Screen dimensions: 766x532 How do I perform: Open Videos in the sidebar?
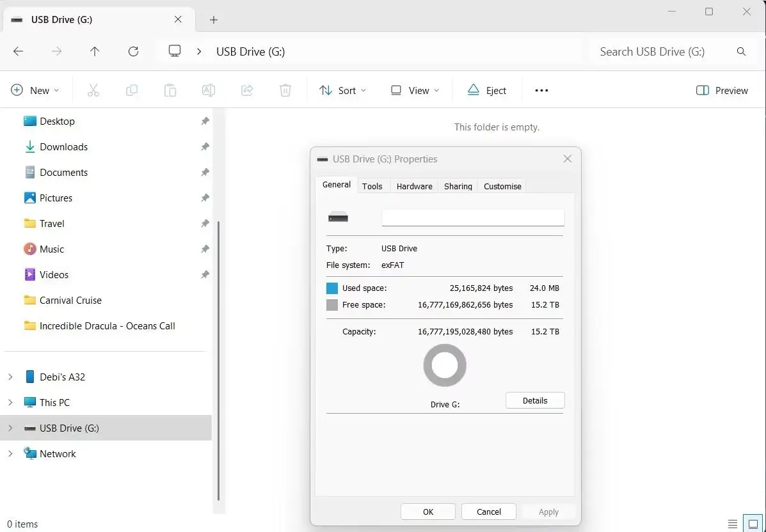pyautogui.click(x=46, y=274)
